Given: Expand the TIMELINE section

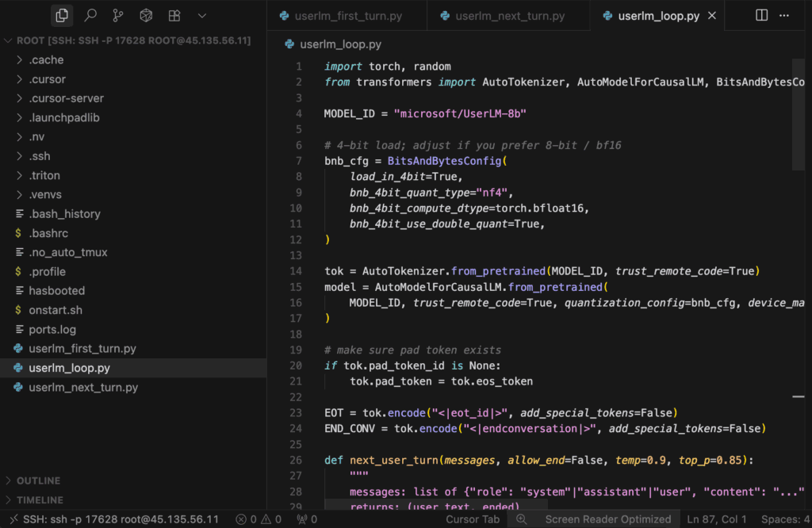Looking at the screenshot, I should tap(40, 500).
